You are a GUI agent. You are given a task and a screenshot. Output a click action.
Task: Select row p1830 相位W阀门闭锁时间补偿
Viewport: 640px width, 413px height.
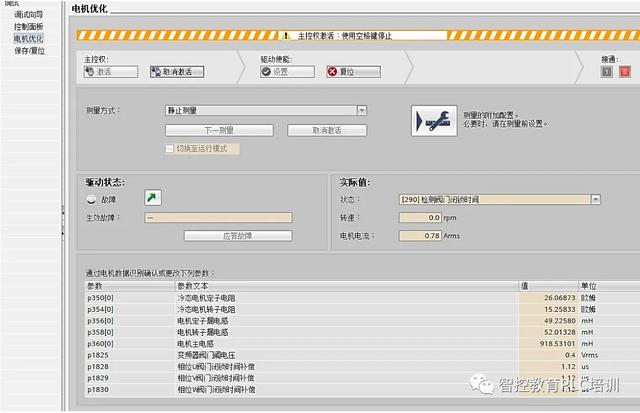[362, 389]
